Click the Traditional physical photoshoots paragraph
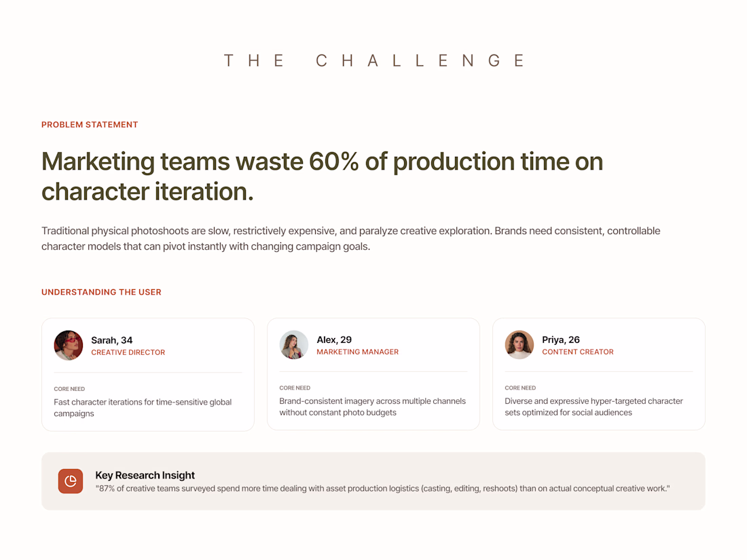Viewport: 747px width, 560px height. click(351, 238)
